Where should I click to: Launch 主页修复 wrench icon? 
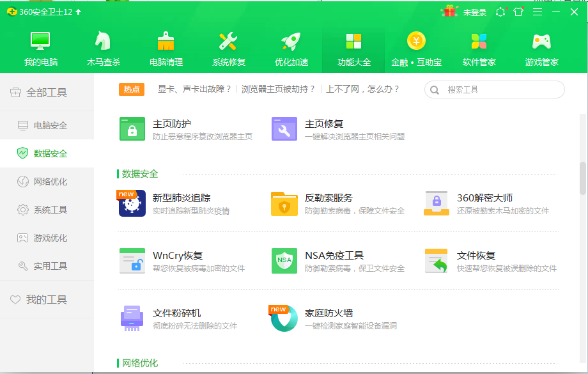(284, 129)
